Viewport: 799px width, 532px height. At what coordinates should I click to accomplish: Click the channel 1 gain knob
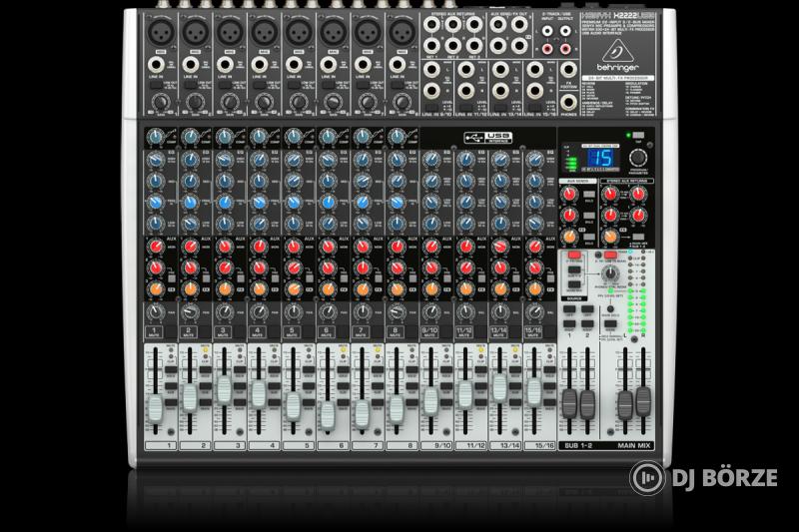161,102
